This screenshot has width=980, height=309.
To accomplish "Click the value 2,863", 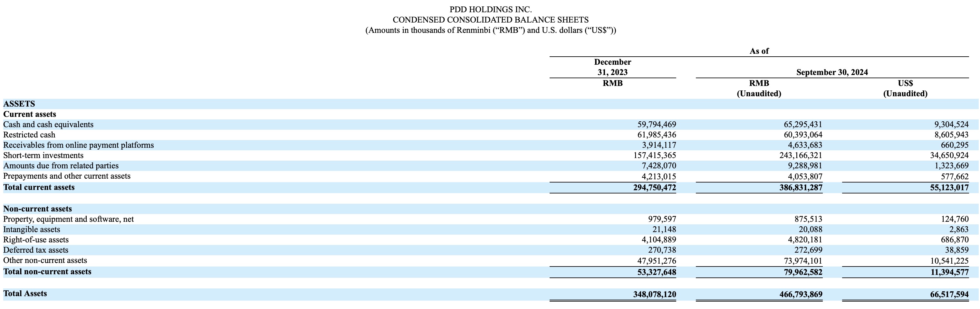I will click(959, 229).
